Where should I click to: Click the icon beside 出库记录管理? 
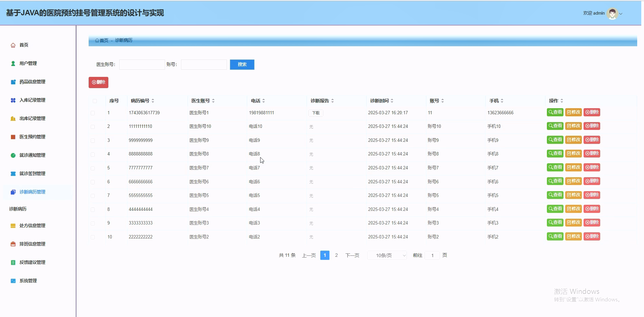coord(13,118)
